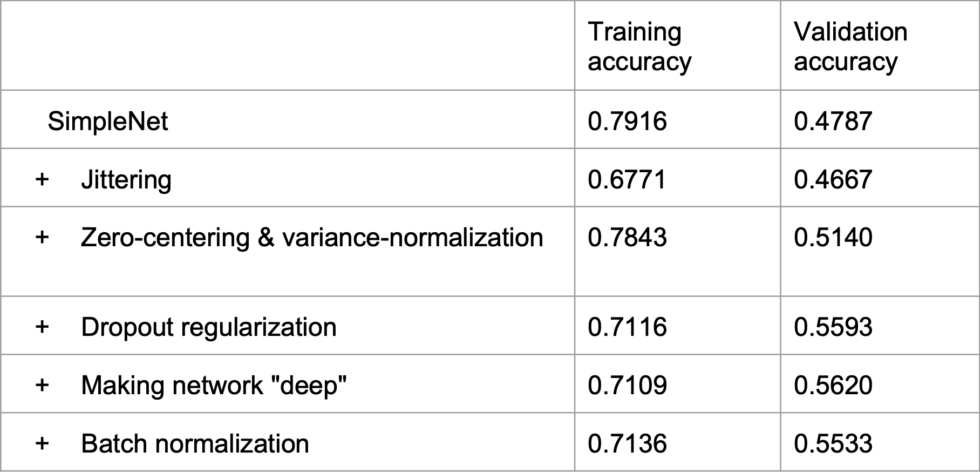Select validation accuracy value 0.5140
Screen dimensions: 980x472
coord(833,238)
